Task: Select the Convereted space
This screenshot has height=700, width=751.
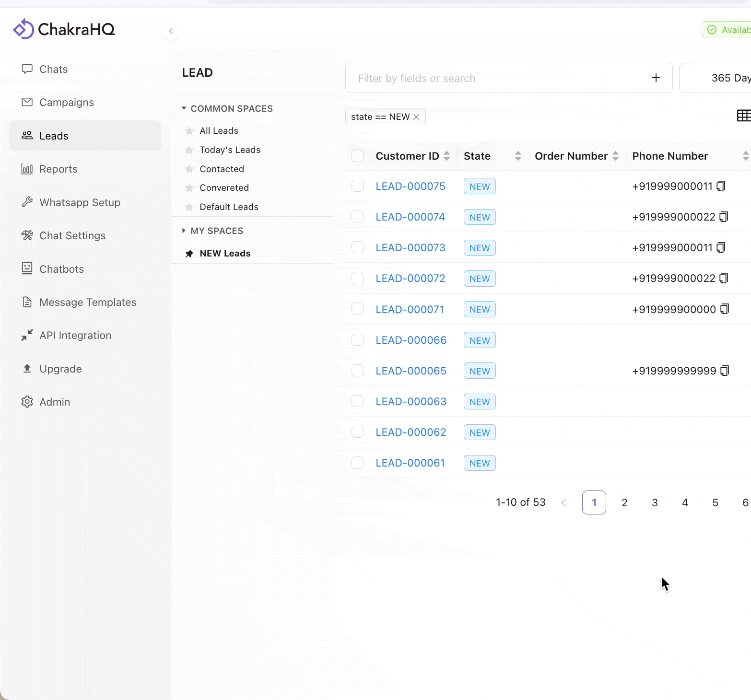Action: 224,188
